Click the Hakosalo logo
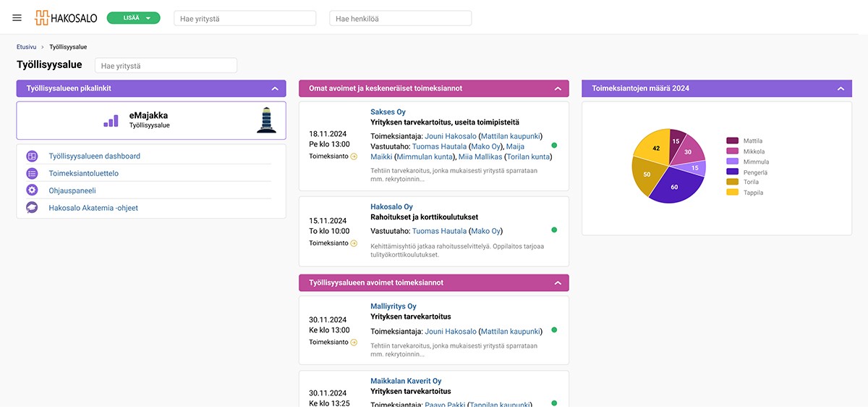 (x=66, y=17)
